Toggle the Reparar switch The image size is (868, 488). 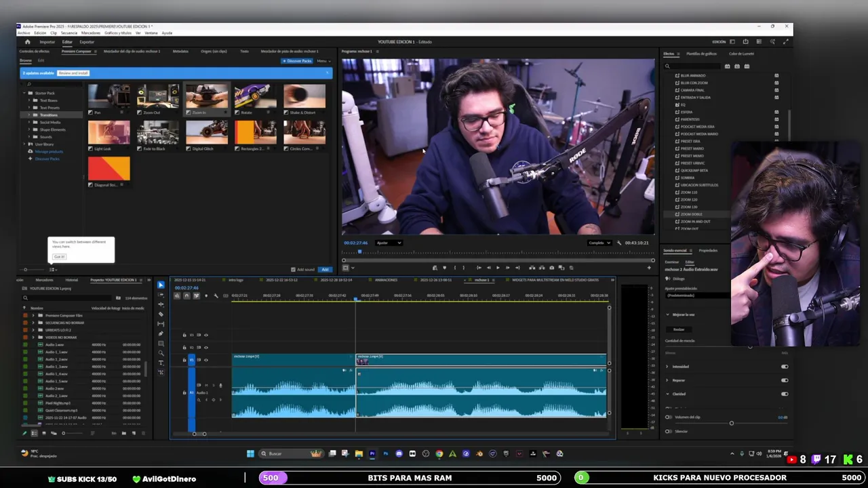pyautogui.click(x=785, y=380)
